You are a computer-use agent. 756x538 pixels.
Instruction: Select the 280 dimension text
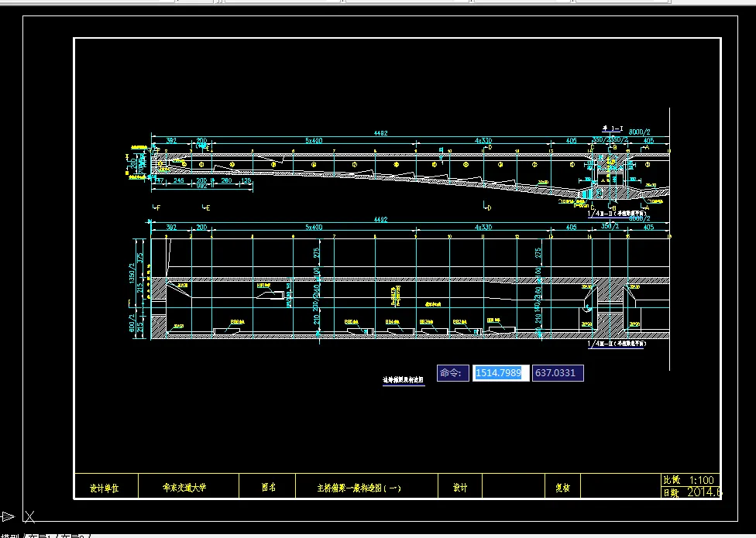click(226, 180)
